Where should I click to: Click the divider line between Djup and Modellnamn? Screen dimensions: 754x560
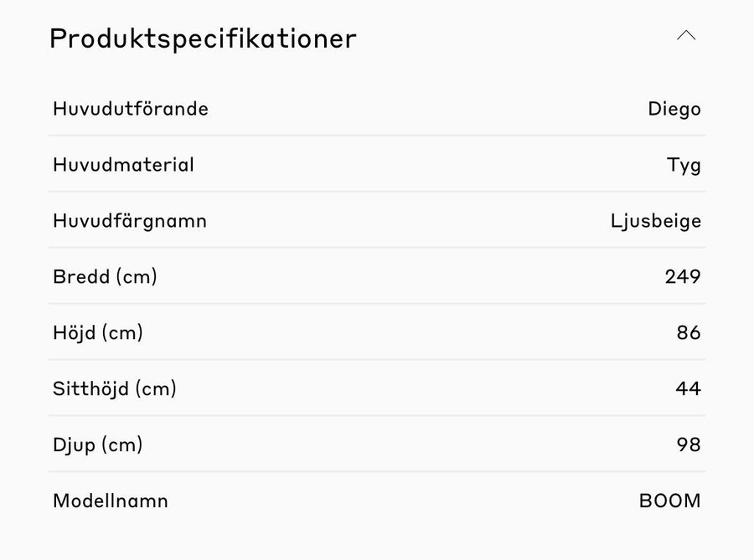tap(377, 471)
